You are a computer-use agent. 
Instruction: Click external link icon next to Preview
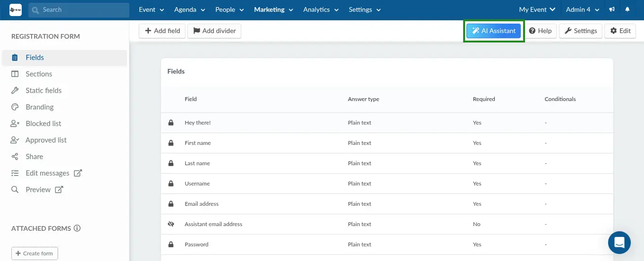point(59,190)
